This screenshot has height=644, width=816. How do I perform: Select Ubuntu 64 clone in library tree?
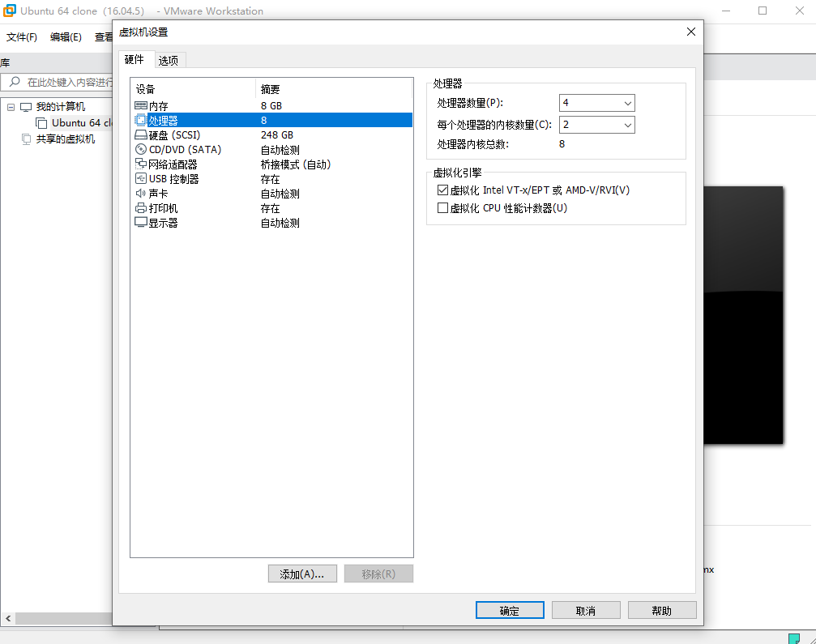pos(82,123)
